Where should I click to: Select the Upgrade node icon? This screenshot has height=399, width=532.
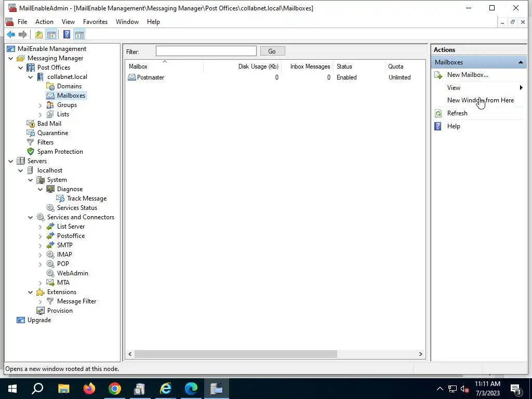(21, 320)
